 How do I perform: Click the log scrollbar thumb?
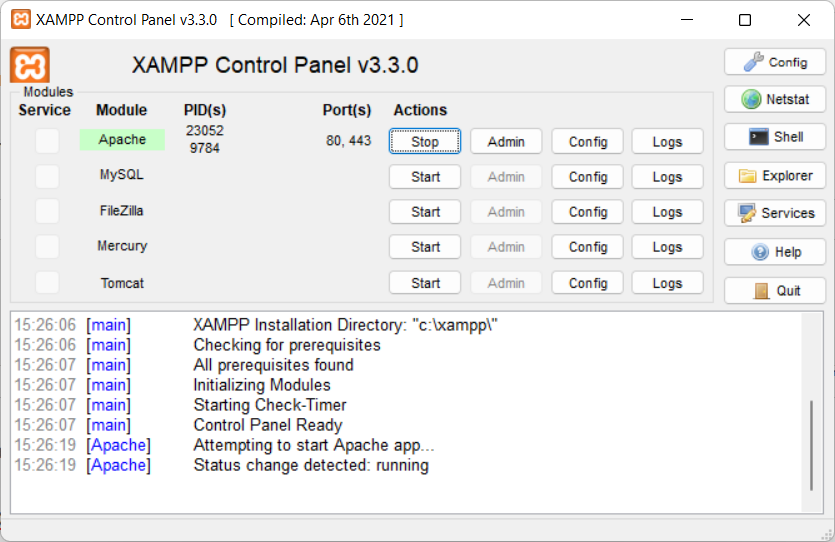coord(812,445)
